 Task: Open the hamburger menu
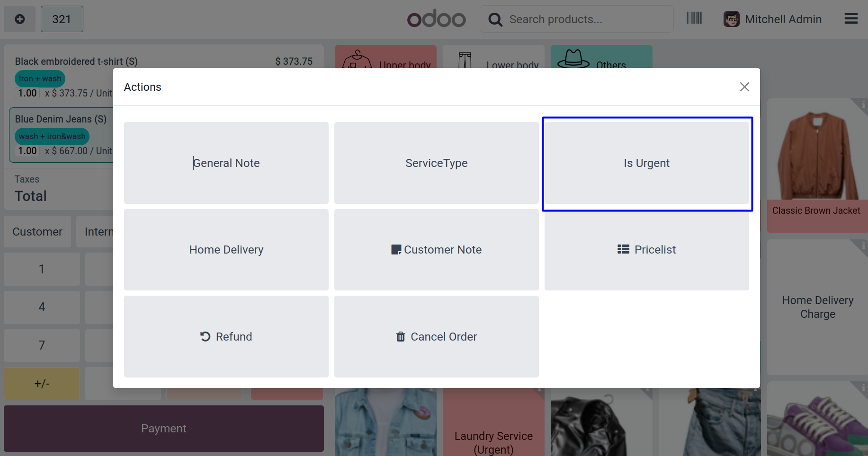851,18
